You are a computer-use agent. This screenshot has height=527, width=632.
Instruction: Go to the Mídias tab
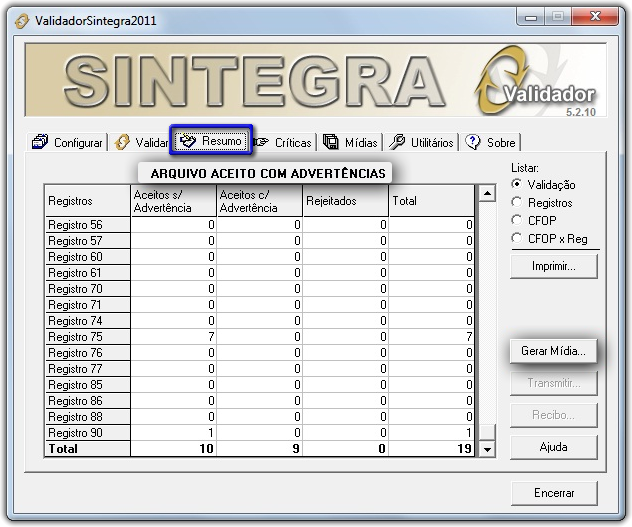coord(350,142)
